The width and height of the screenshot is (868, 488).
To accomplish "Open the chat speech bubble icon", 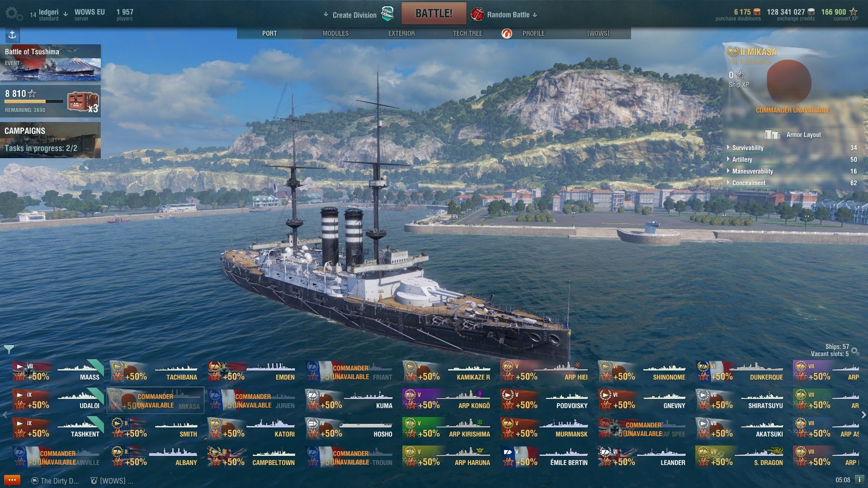I will click(12, 480).
